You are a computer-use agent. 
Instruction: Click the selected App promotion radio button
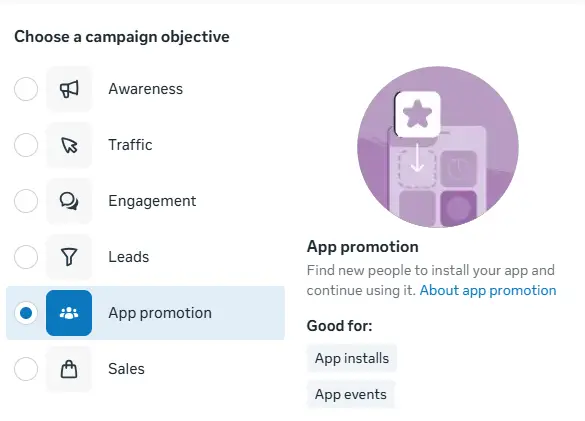pyautogui.click(x=26, y=313)
